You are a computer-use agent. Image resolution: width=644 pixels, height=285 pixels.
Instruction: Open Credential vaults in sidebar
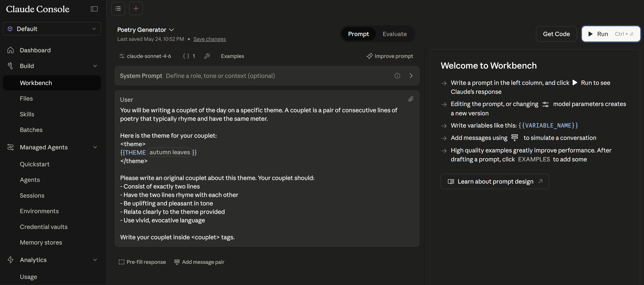(x=44, y=227)
